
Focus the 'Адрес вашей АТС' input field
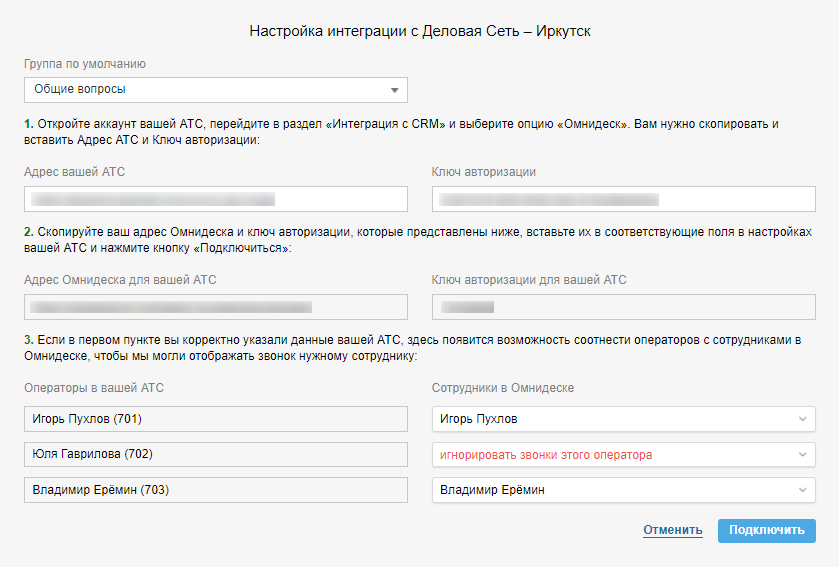pos(216,199)
